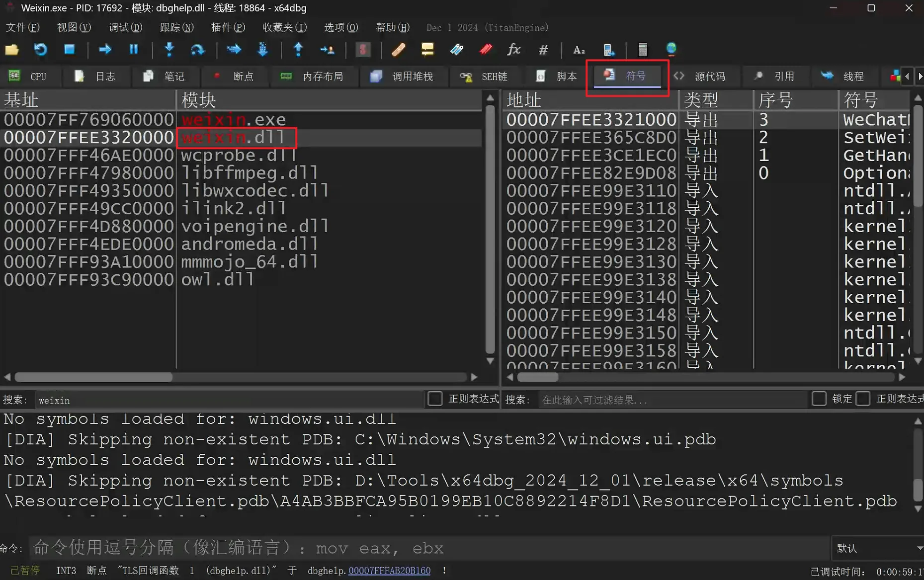Select the weixin.dll module row
Viewport: 924px width, 580px height.
click(241, 138)
